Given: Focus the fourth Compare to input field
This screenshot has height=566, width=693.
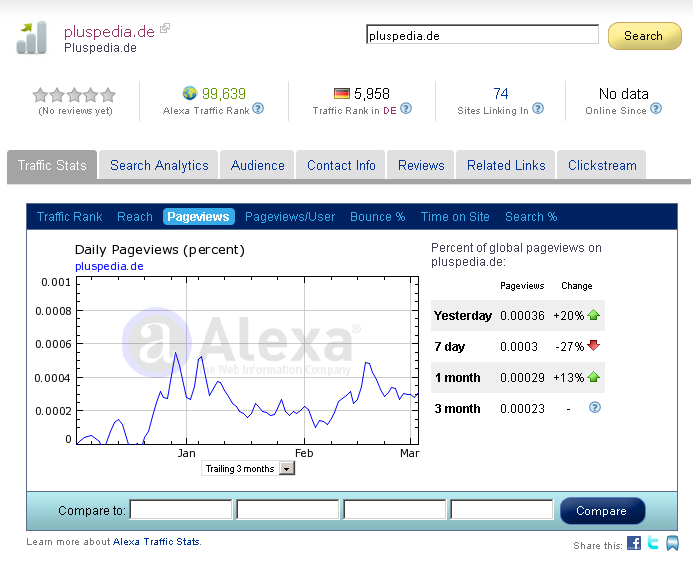Looking at the screenshot, I should click(502, 510).
